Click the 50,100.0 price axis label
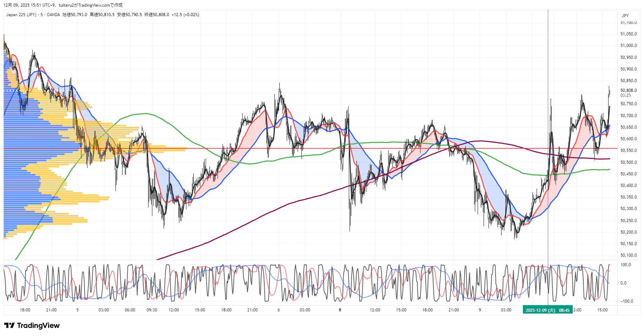 click(x=628, y=255)
